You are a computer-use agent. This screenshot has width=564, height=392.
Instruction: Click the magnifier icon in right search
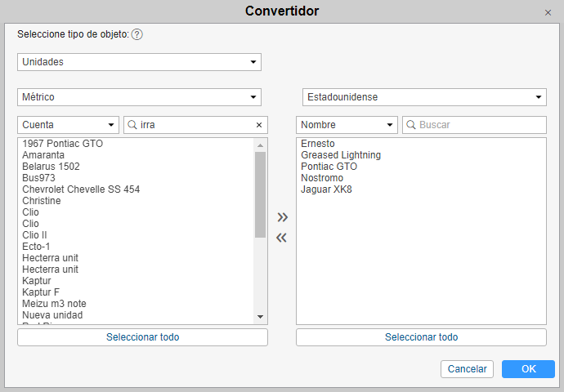411,125
